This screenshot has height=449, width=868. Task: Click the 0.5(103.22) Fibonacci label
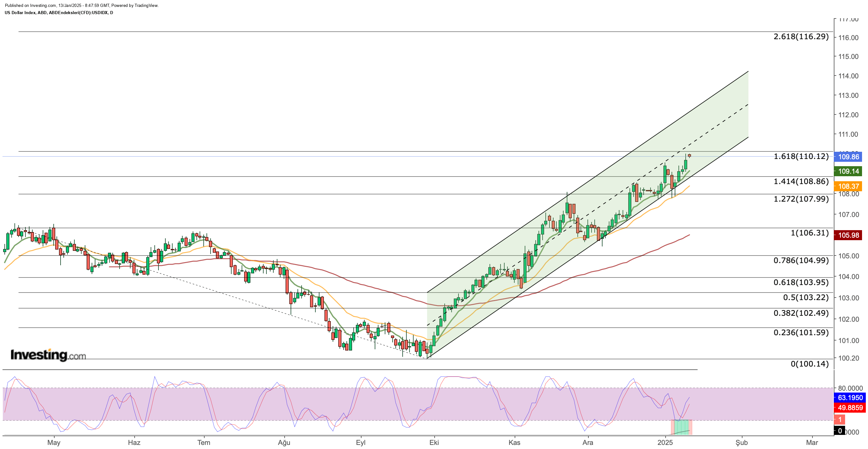click(806, 297)
